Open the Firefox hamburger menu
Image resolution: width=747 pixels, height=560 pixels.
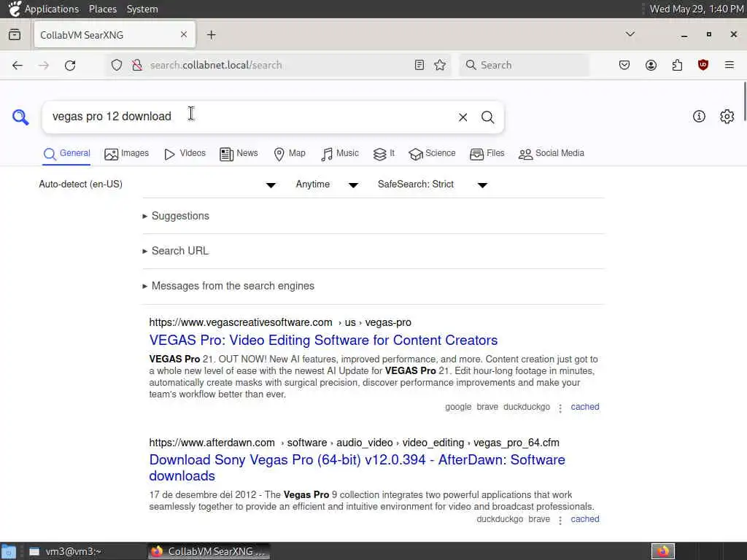[x=729, y=65]
